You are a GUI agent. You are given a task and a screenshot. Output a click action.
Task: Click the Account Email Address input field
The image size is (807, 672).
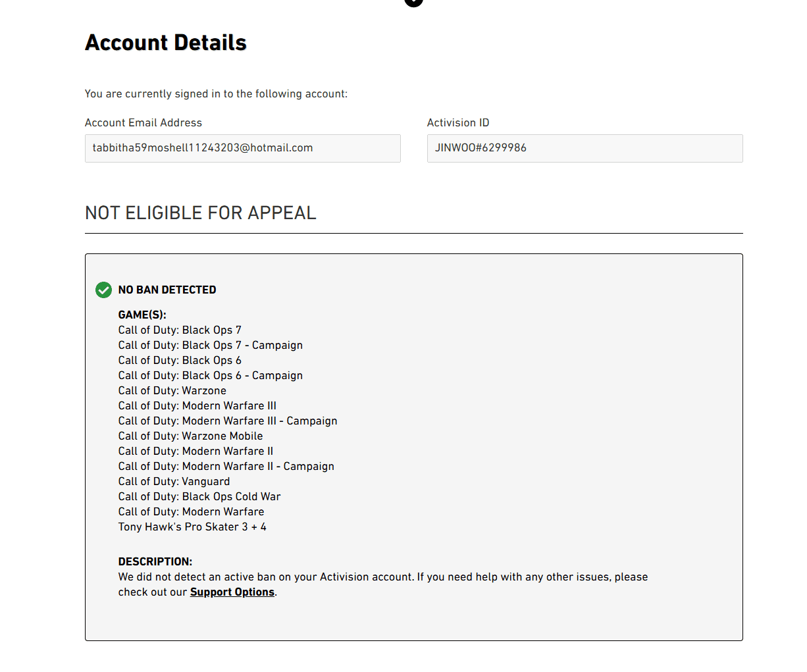tap(242, 148)
